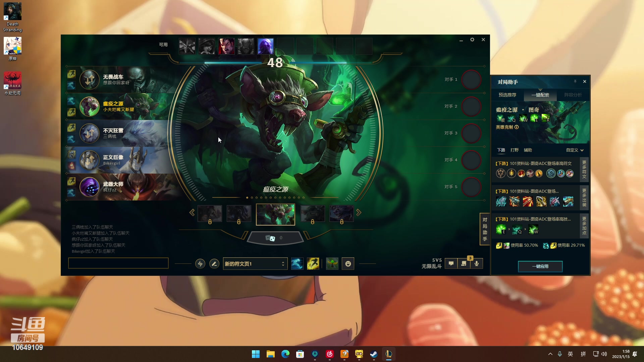Click 更多符文 beside rune recommendation
This screenshot has height=362, width=644.
584,169
